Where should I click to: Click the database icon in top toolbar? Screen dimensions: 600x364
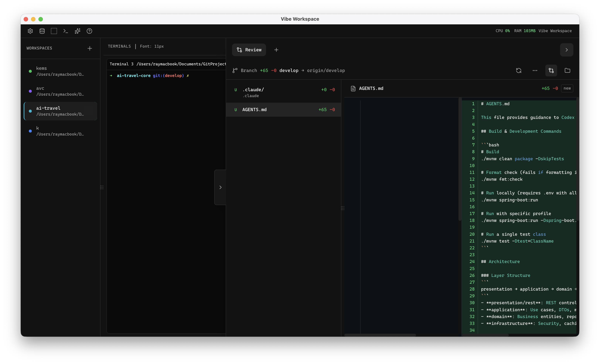(x=42, y=31)
